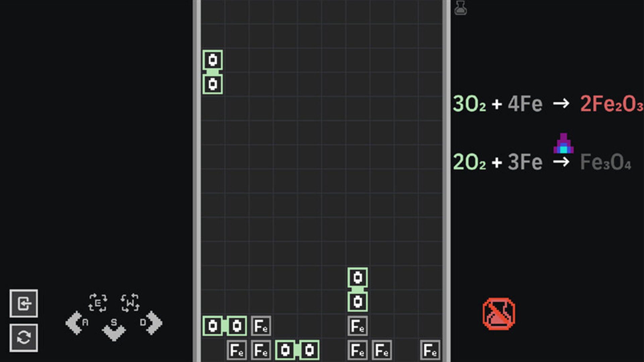Select the Fe₃O₄ reaction formula
Viewport: 644px width, 362px height.
tap(544, 161)
